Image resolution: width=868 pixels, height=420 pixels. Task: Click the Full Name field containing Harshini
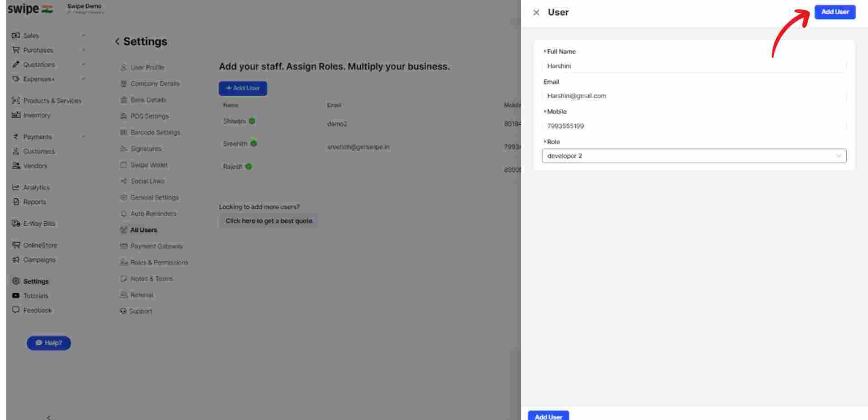694,66
